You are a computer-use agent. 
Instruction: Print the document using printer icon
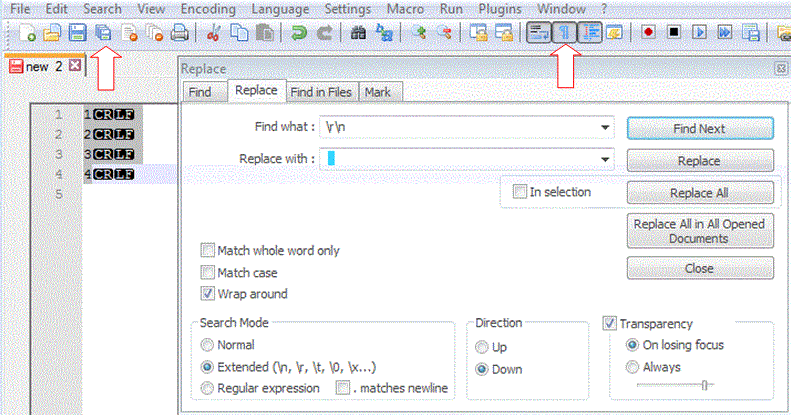click(180, 33)
